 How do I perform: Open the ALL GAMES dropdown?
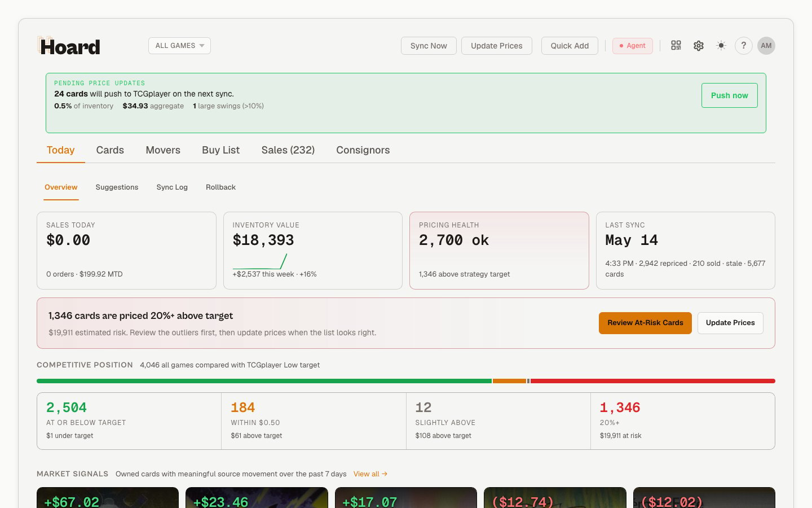179,46
